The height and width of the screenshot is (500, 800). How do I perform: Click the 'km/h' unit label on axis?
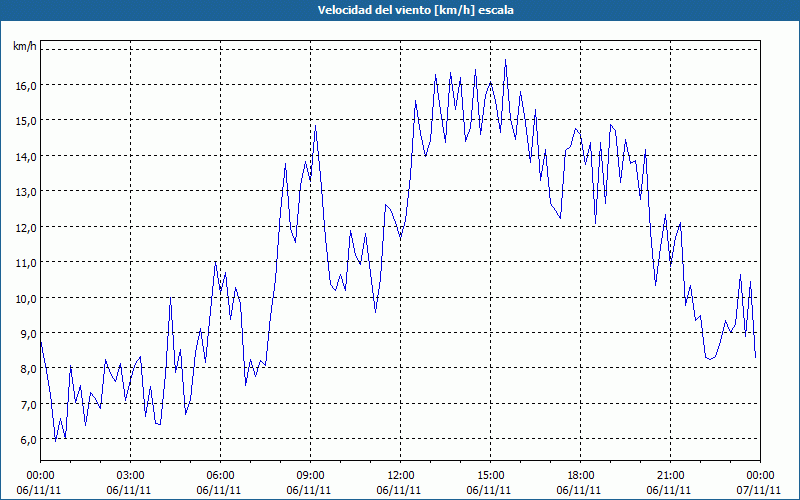click(24, 46)
